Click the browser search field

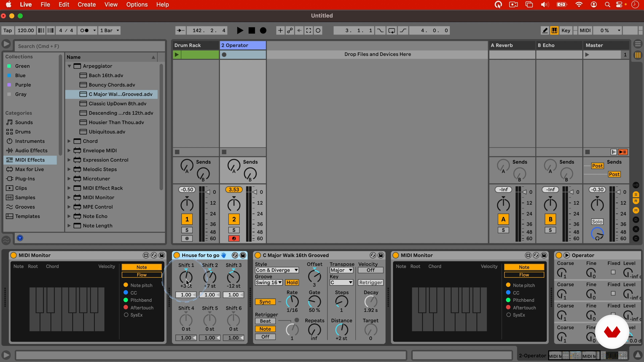(x=90, y=46)
